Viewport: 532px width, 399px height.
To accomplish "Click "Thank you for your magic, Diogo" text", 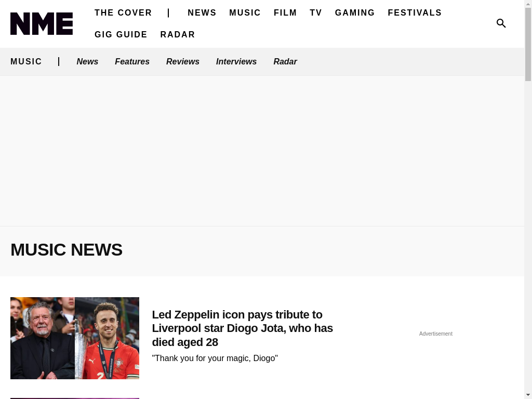I will pos(215,358).
